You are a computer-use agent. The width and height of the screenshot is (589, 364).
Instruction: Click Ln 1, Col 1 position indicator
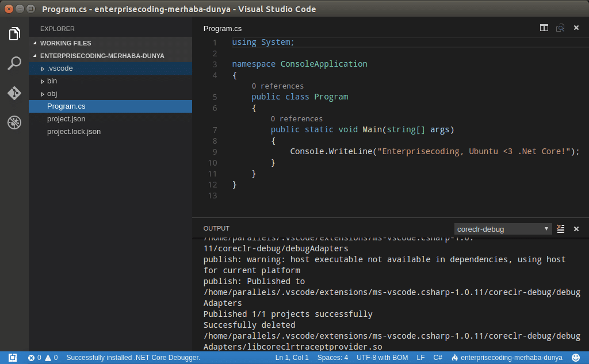point(292,358)
